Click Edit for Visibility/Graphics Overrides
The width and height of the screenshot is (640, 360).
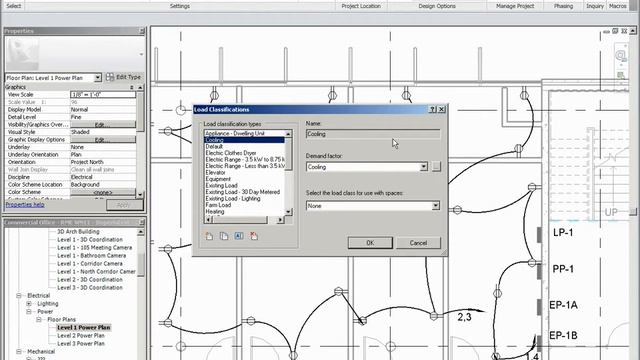coord(103,124)
